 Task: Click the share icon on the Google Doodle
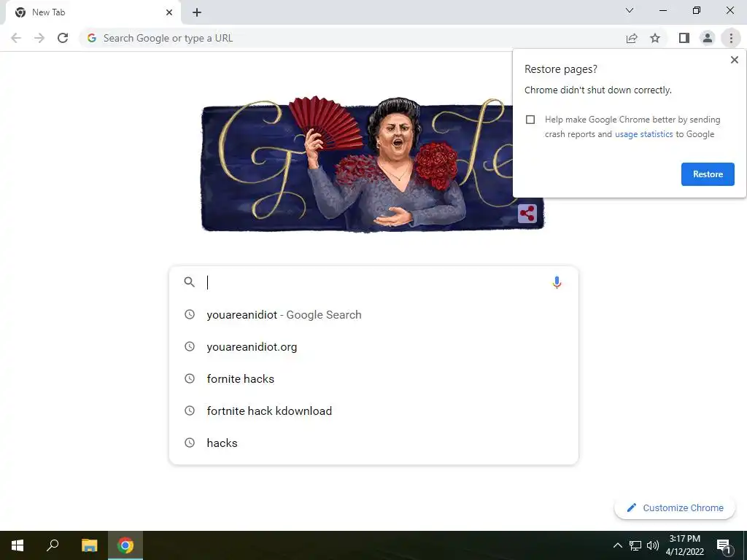[x=527, y=214]
